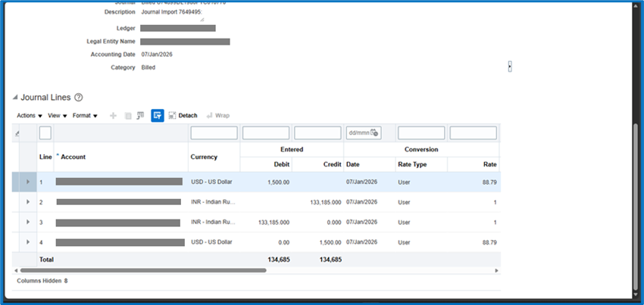Open the date picker calendar icon
The width and height of the screenshot is (644, 305).
coord(374,132)
